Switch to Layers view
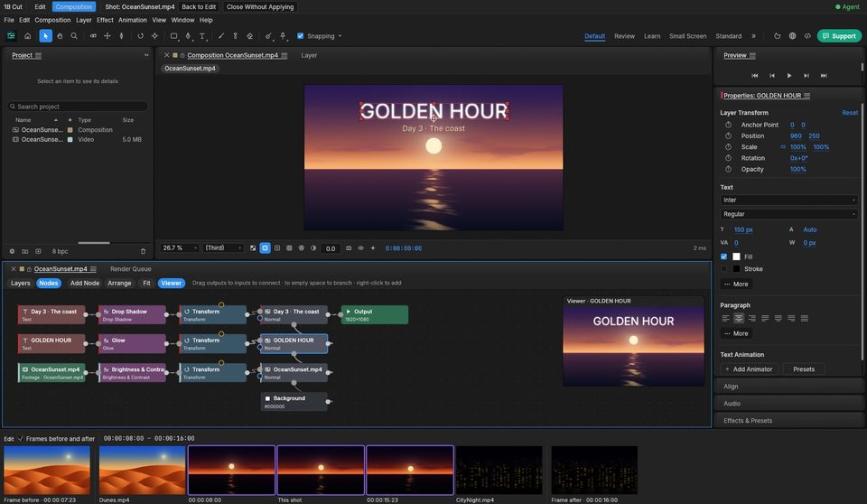Viewport: 867px width, 504px height. (x=21, y=284)
